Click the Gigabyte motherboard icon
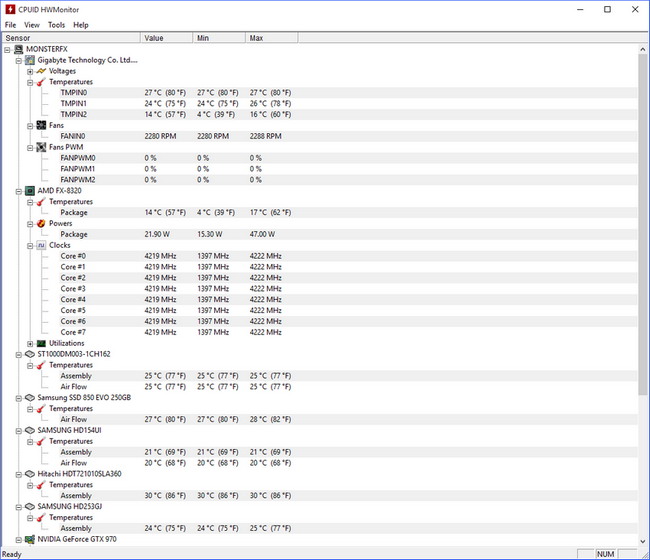This screenshot has width=650, height=560. tap(30, 60)
